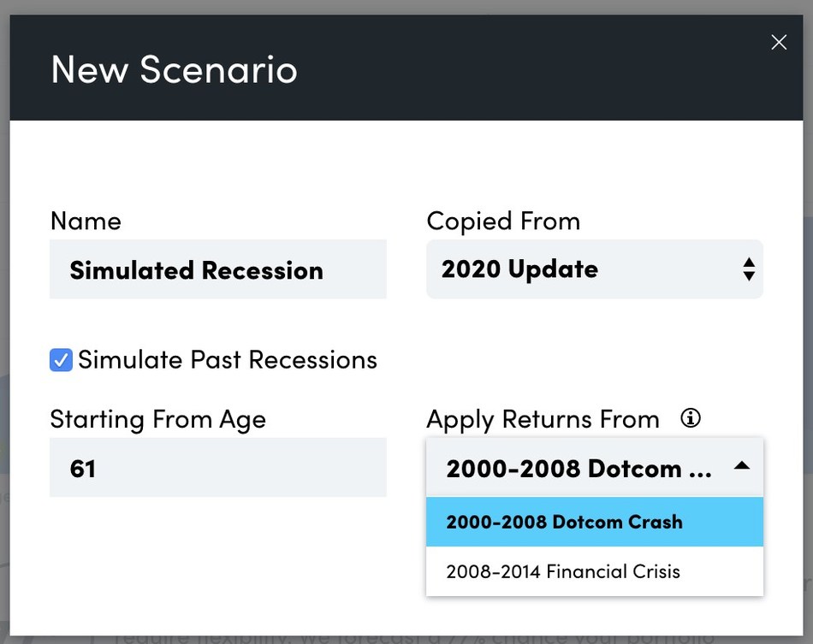The height and width of the screenshot is (644, 813).
Task: Click the Copied From label
Action: [503, 222]
